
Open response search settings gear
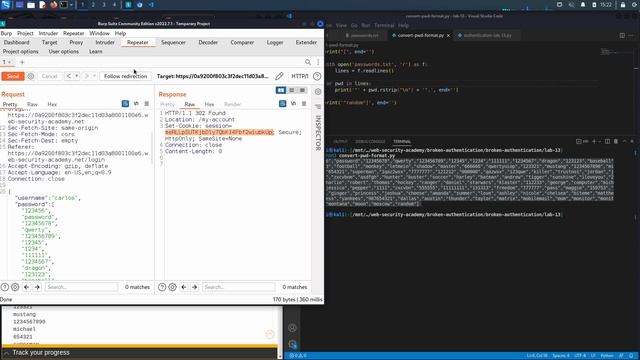172,287
